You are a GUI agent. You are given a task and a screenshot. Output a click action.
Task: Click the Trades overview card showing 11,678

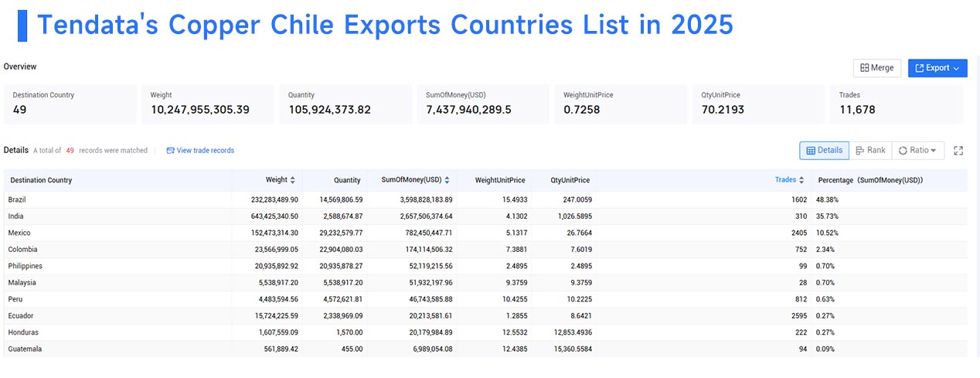897,104
